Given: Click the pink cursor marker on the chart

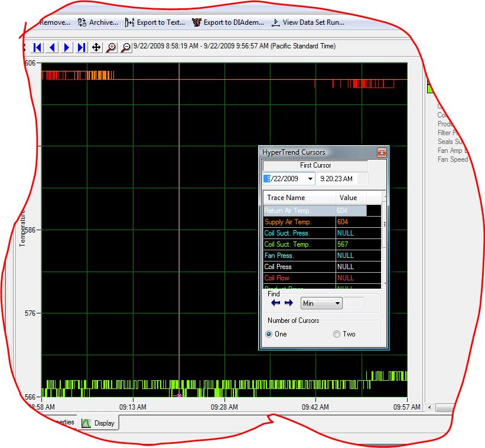Looking at the screenshot, I should coord(179,395).
